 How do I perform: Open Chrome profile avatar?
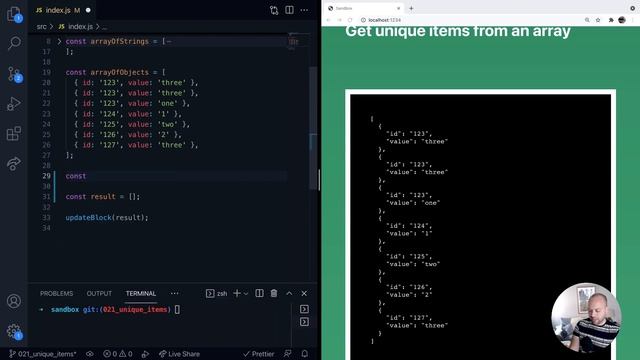click(x=622, y=20)
